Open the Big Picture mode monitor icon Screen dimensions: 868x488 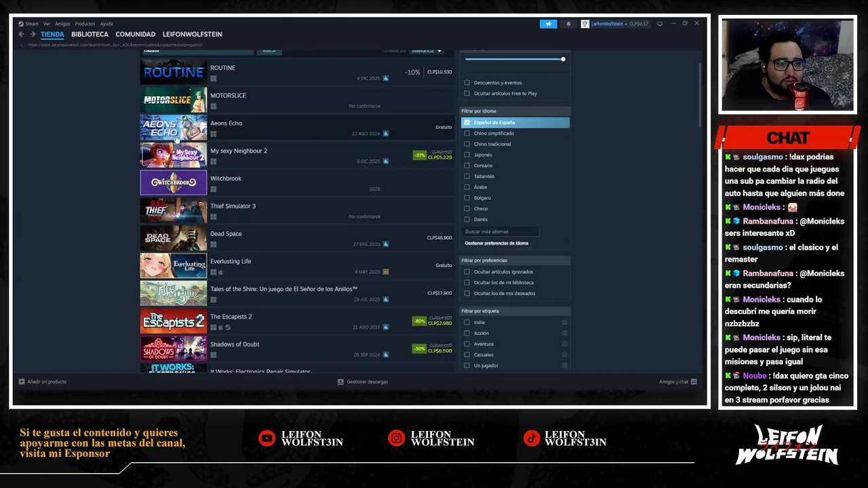click(660, 24)
